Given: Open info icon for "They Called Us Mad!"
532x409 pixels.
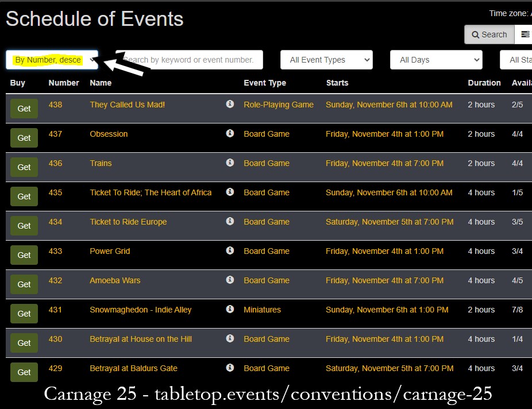Looking at the screenshot, I should coord(230,105).
